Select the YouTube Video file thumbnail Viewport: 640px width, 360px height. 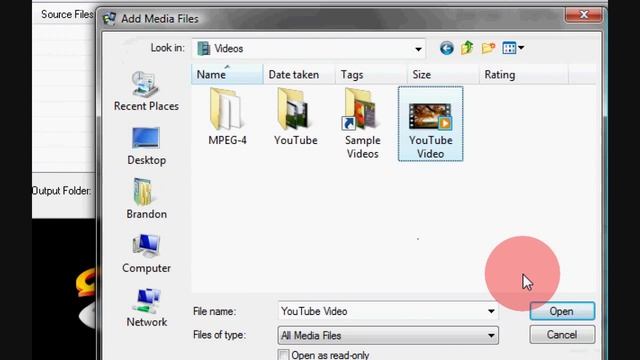click(431, 124)
